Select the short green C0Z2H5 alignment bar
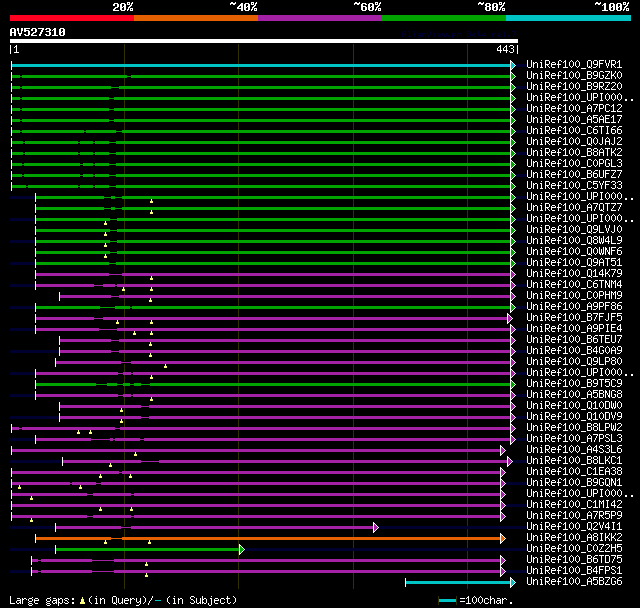 [x=148, y=550]
